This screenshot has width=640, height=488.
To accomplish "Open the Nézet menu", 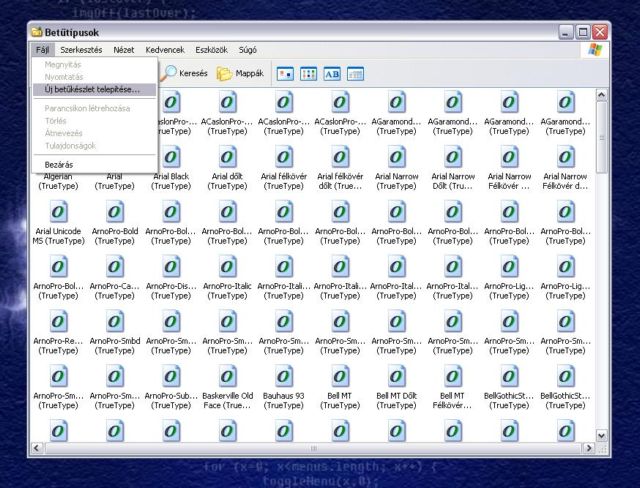I will click(x=123, y=49).
